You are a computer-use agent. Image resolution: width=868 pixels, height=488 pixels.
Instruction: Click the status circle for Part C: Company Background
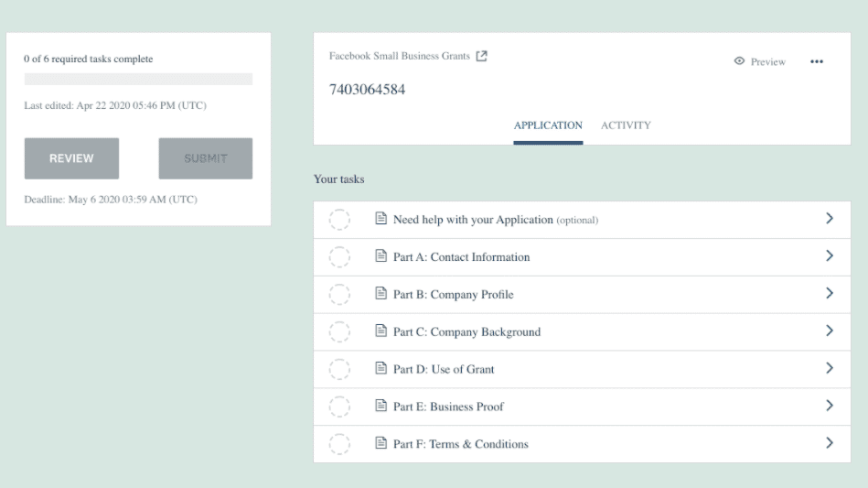339,331
